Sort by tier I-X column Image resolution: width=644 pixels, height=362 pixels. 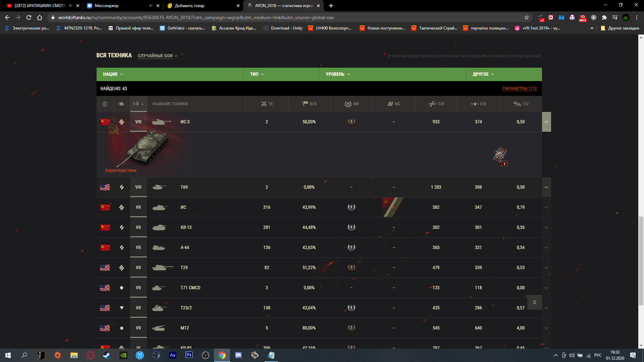tap(138, 104)
